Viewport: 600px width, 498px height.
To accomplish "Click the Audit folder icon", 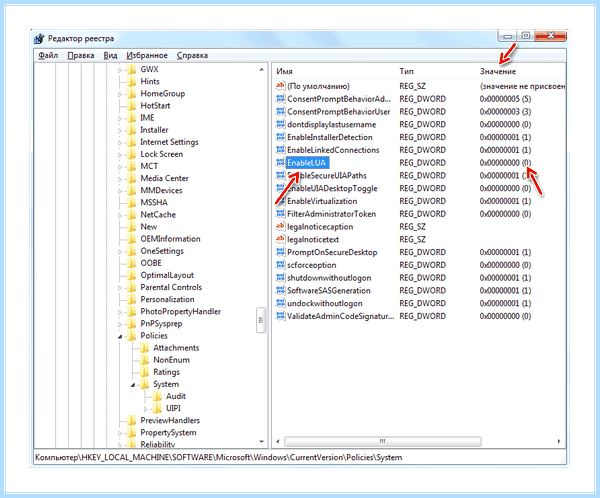I will coord(157,396).
